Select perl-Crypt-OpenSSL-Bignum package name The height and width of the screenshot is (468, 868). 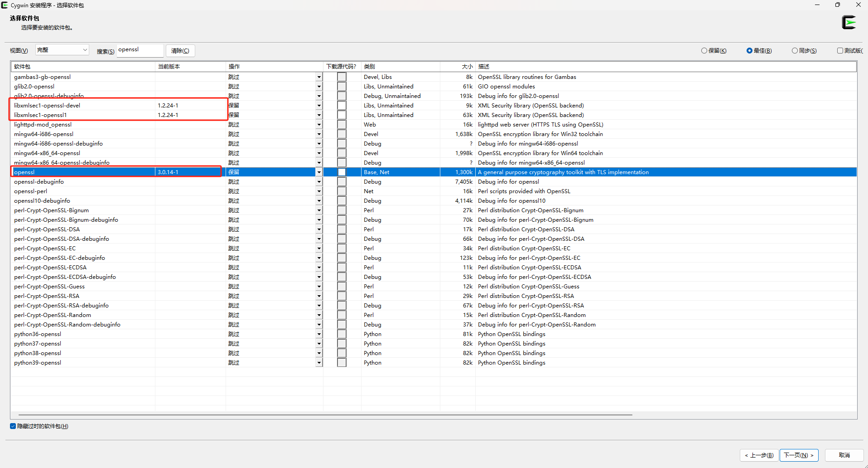click(51, 210)
